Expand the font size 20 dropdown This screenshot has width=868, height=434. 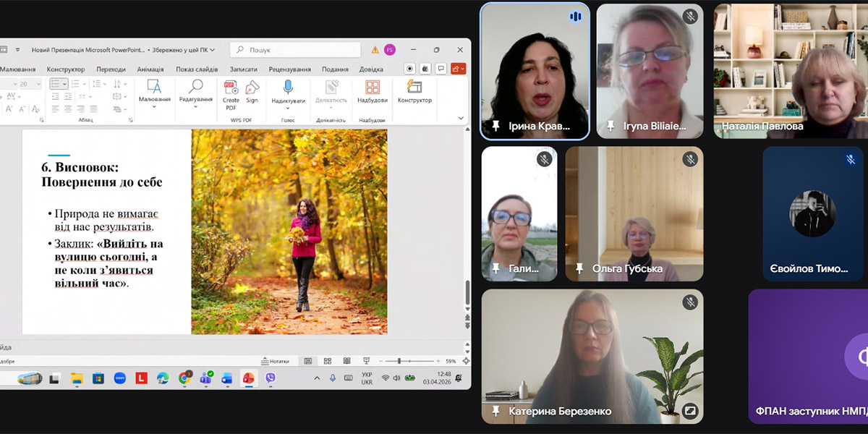(x=38, y=84)
